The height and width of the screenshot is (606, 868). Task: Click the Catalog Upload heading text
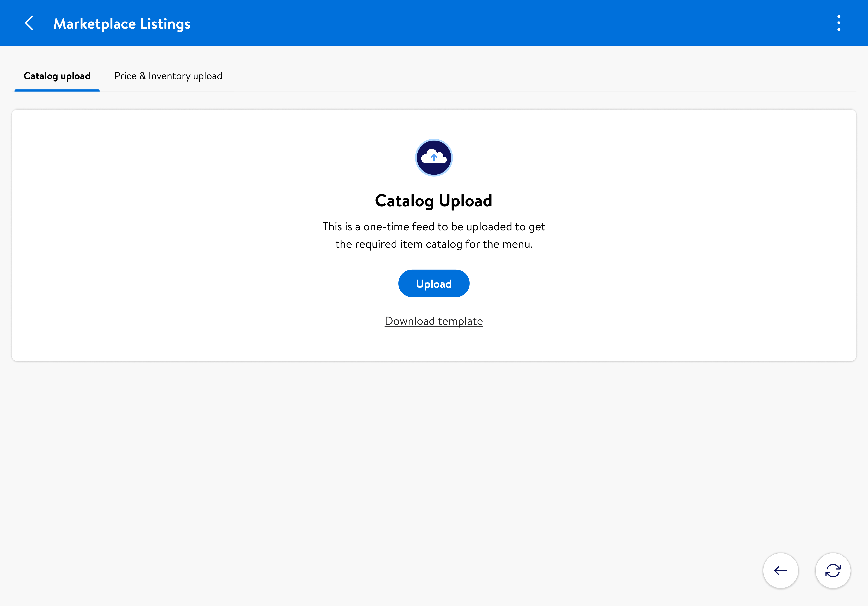(434, 201)
